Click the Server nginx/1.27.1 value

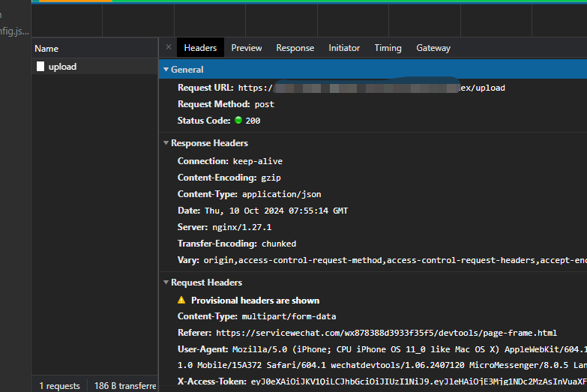coord(242,227)
